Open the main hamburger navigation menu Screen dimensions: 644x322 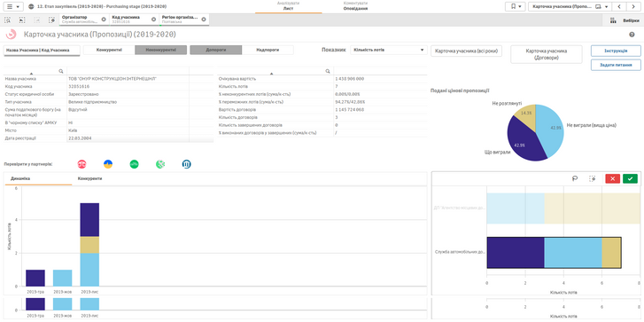[13, 6]
